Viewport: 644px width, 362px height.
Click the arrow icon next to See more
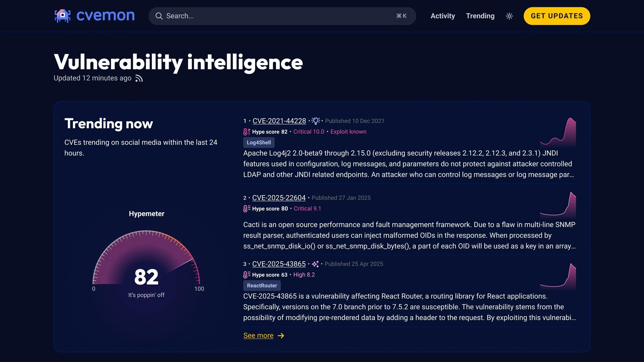pyautogui.click(x=281, y=335)
